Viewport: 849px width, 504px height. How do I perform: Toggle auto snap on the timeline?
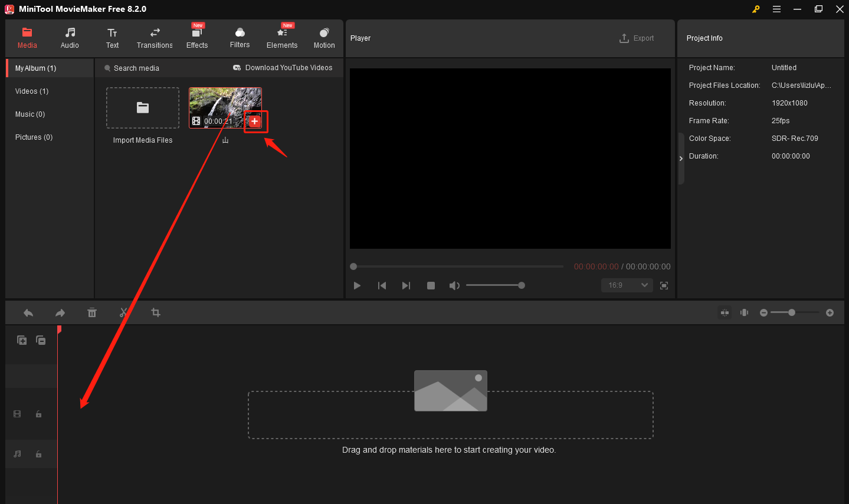pyautogui.click(x=725, y=312)
